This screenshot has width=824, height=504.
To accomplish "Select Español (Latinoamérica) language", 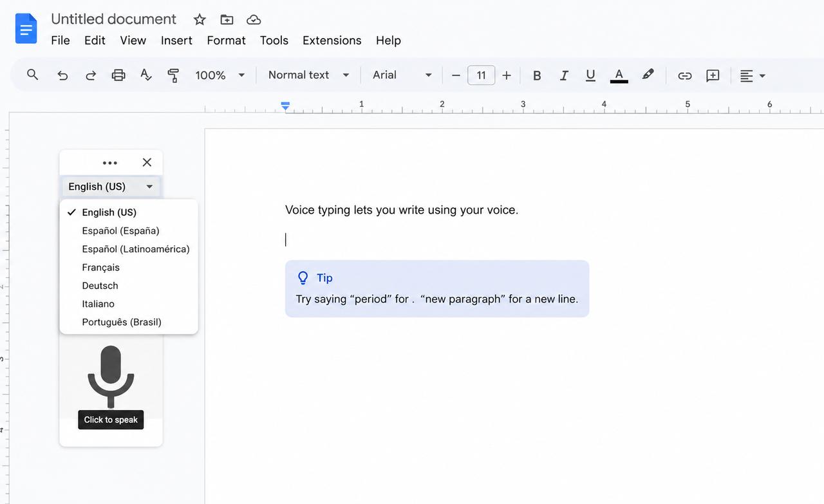I will tap(129, 249).
